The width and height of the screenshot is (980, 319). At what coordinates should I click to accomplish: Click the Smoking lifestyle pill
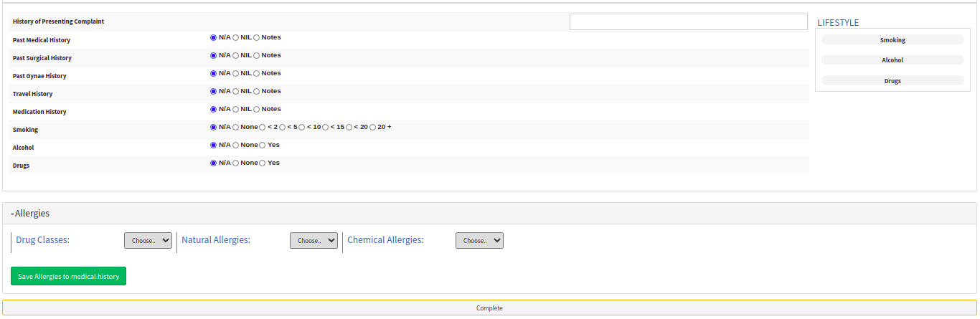[892, 40]
